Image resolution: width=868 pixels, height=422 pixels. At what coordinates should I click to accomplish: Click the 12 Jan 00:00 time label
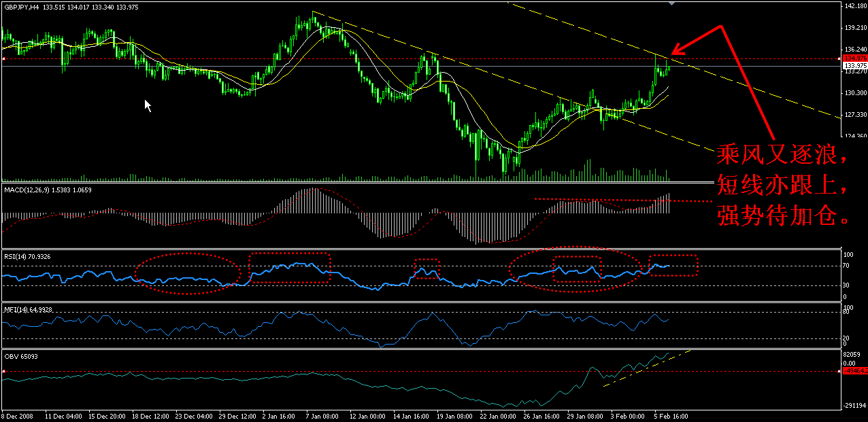click(367, 415)
